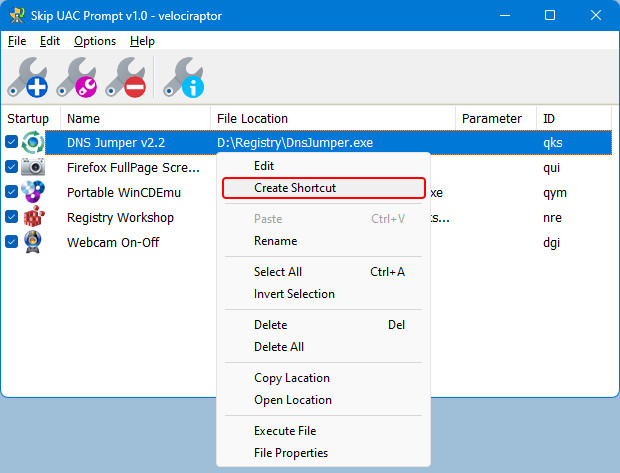Open the Options menu
The height and width of the screenshot is (473, 620).
tap(95, 41)
